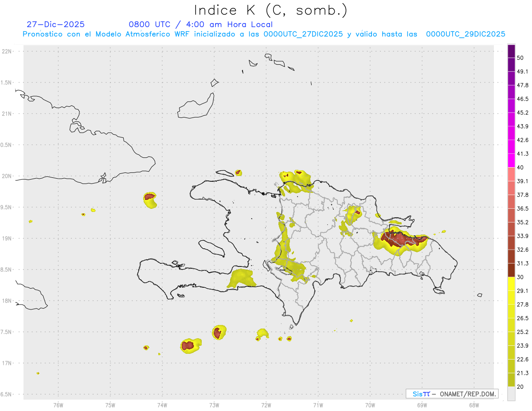
Task: Click the "75W" longitude label
Action: tap(110, 405)
